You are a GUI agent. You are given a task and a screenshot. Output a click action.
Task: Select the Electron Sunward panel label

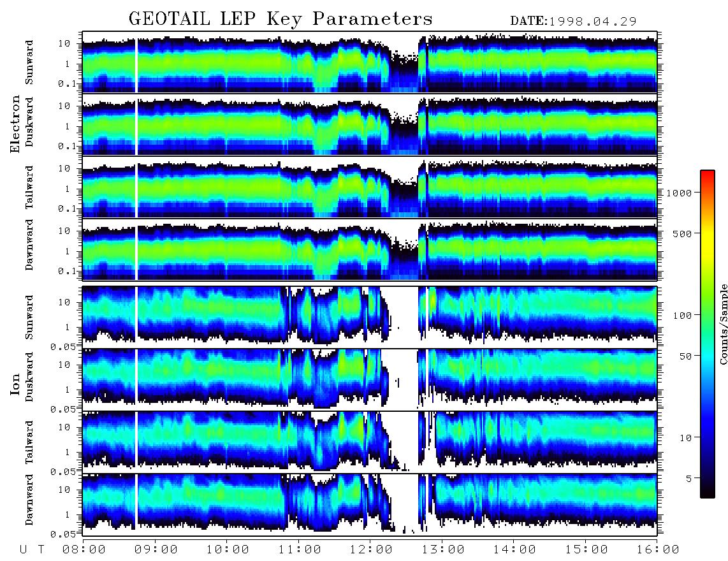29,62
